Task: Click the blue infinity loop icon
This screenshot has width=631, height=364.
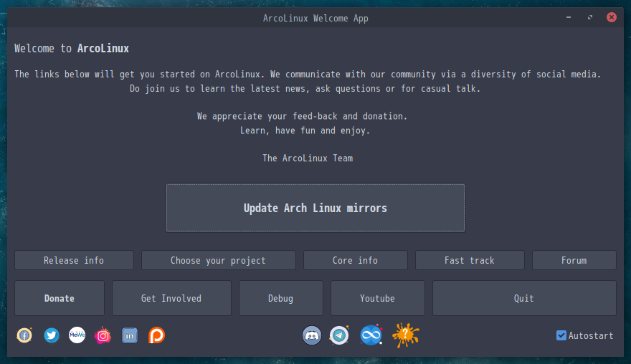Action: (x=371, y=335)
